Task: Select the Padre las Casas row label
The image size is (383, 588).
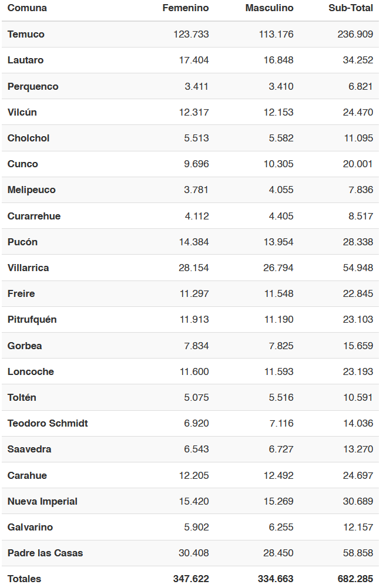Action: (x=45, y=553)
